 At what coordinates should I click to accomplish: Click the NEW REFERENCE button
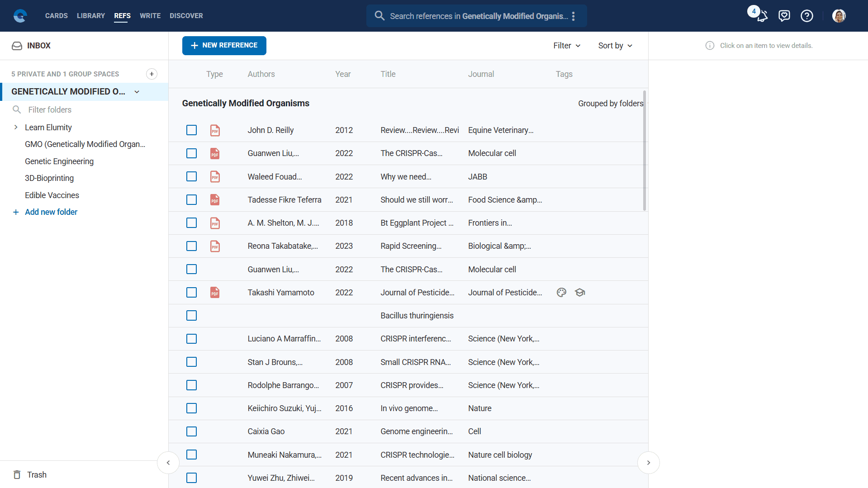224,46
